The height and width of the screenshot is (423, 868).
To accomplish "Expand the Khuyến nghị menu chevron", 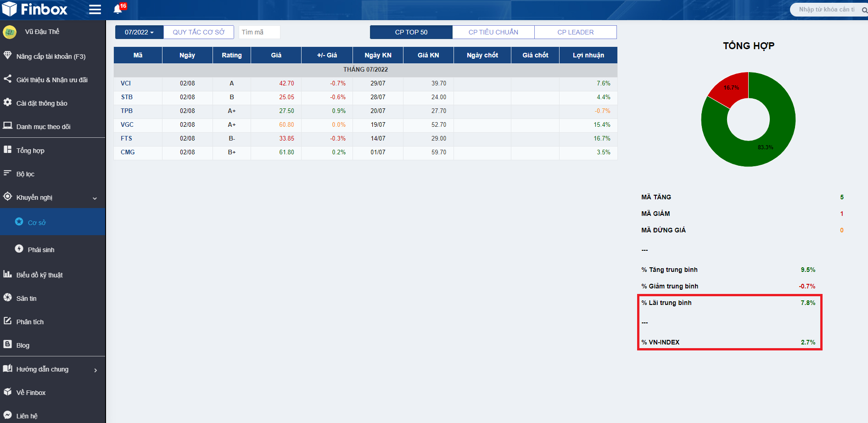I will [x=95, y=198].
